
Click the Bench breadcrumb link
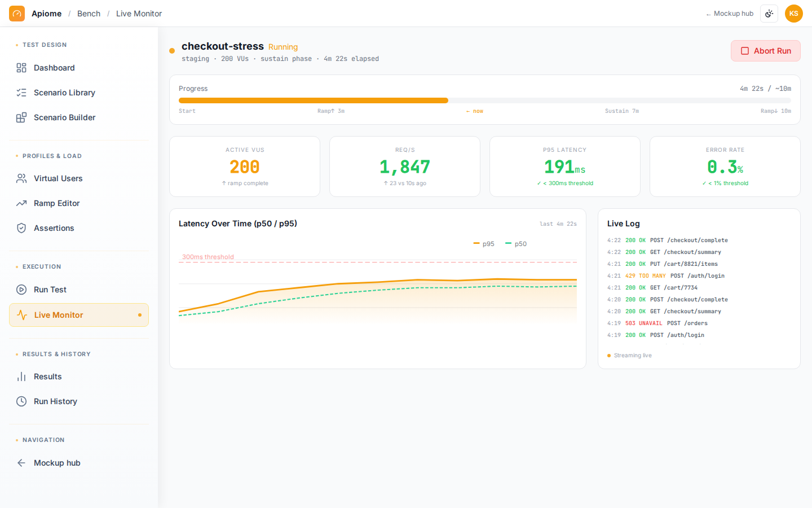[89, 14]
